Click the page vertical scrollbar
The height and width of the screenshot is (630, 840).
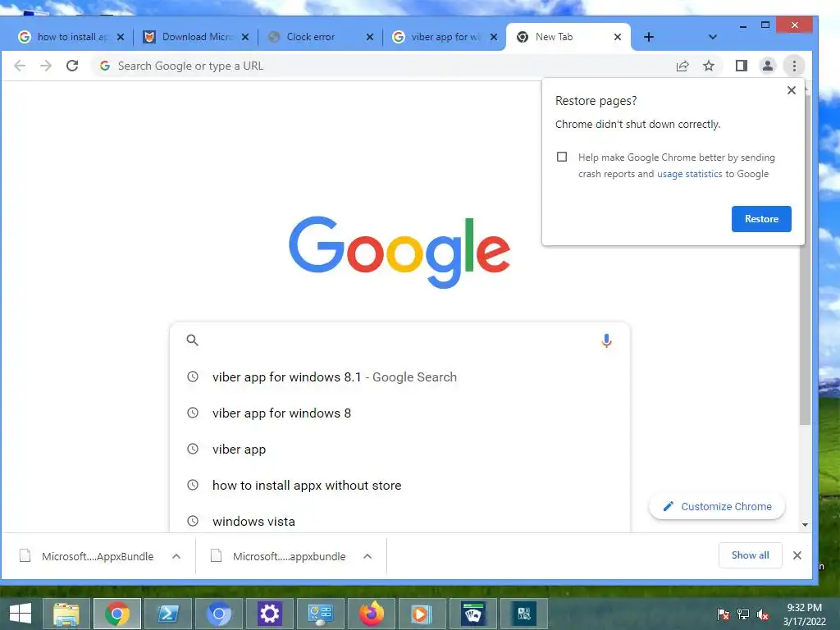click(x=805, y=260)
